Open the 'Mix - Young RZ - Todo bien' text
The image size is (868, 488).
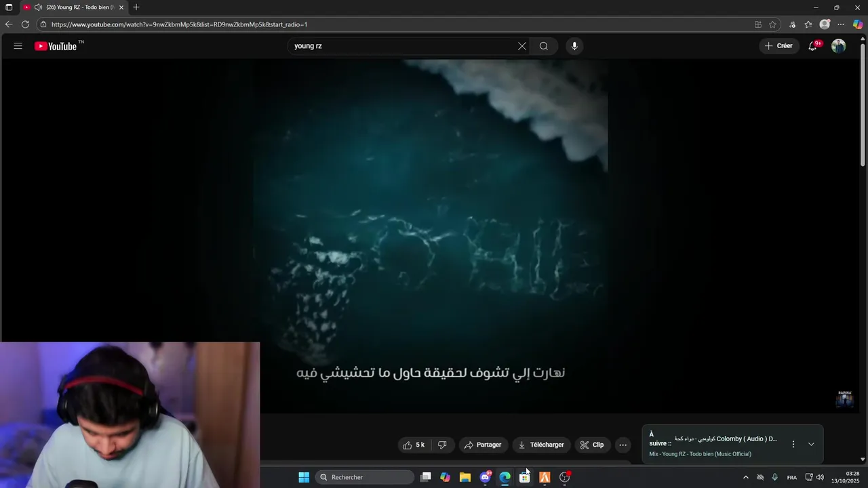(700, 454)
